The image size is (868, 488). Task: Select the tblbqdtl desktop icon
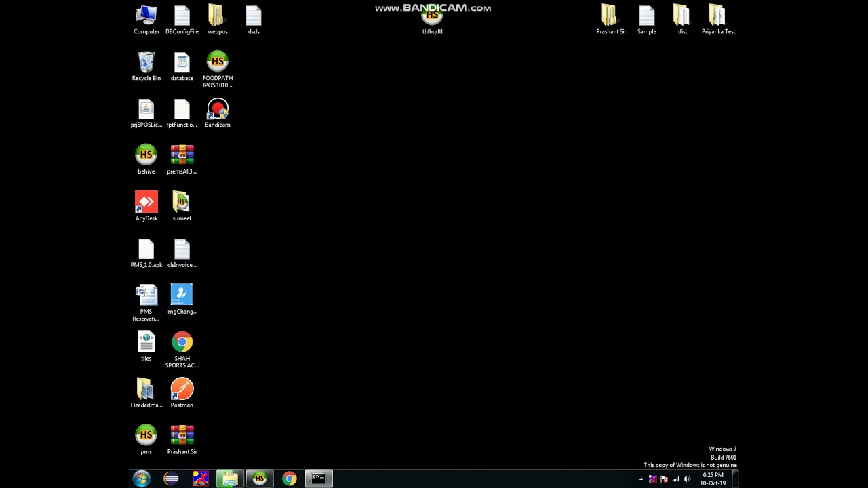432,20
